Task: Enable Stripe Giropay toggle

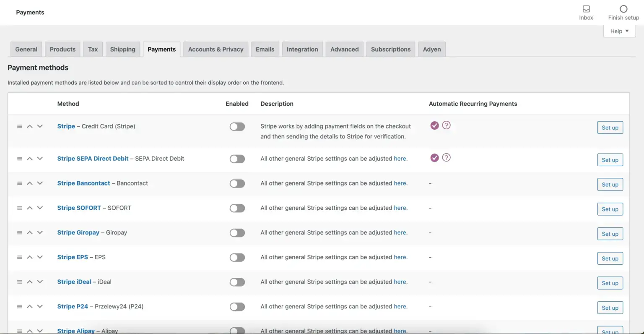Action: (x=237, y=233)
